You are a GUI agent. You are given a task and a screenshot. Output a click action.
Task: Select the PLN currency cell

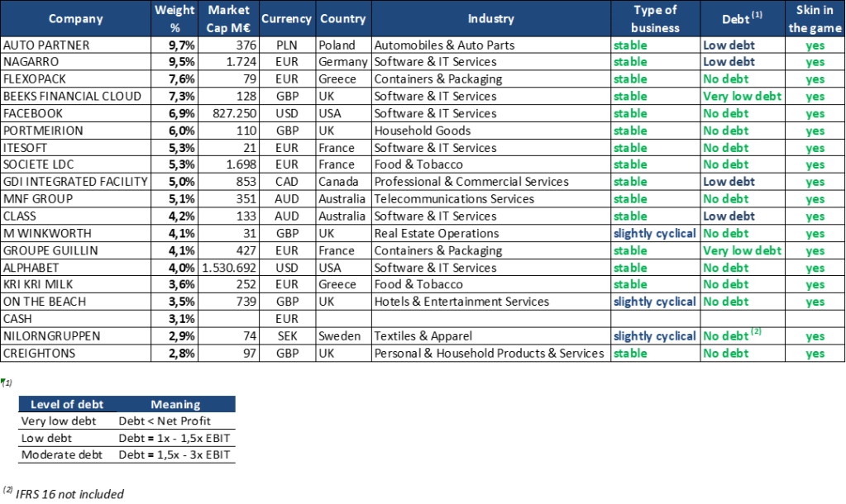point(287,45)
